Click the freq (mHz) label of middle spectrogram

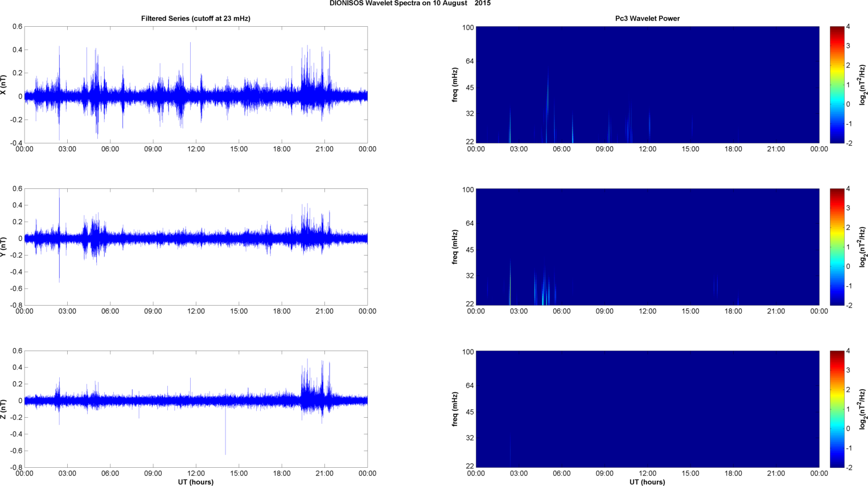(455, 247)
